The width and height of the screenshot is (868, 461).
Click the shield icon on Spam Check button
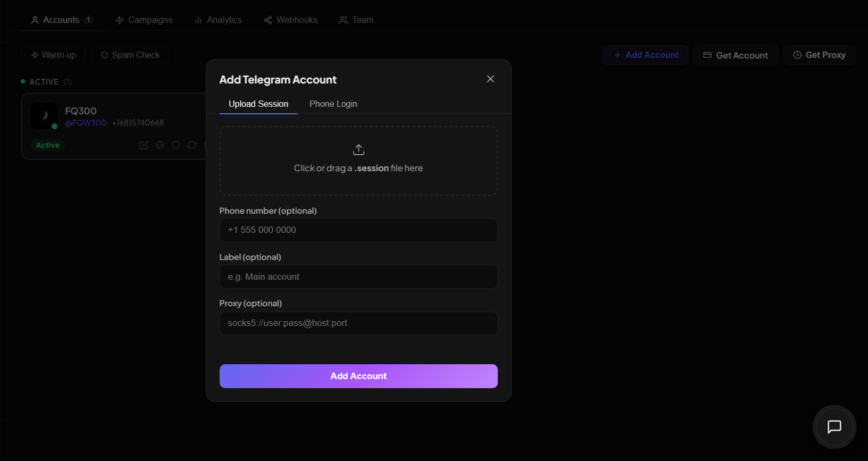tap(104, 55)
